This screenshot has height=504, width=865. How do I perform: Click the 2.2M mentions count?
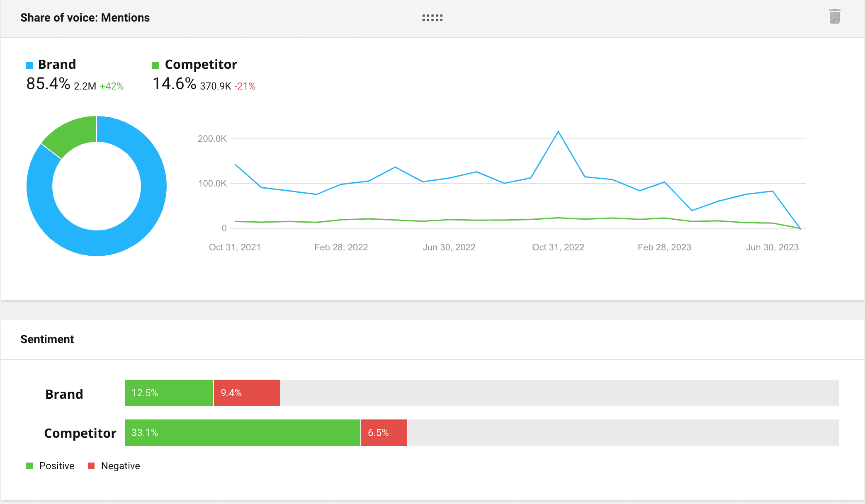point(85,86)
